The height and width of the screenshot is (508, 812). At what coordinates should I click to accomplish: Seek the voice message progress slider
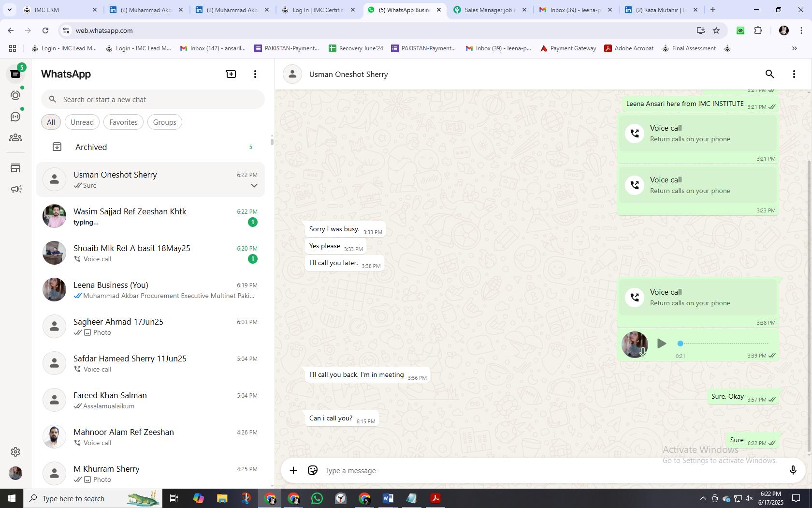(x=724, y=344)
